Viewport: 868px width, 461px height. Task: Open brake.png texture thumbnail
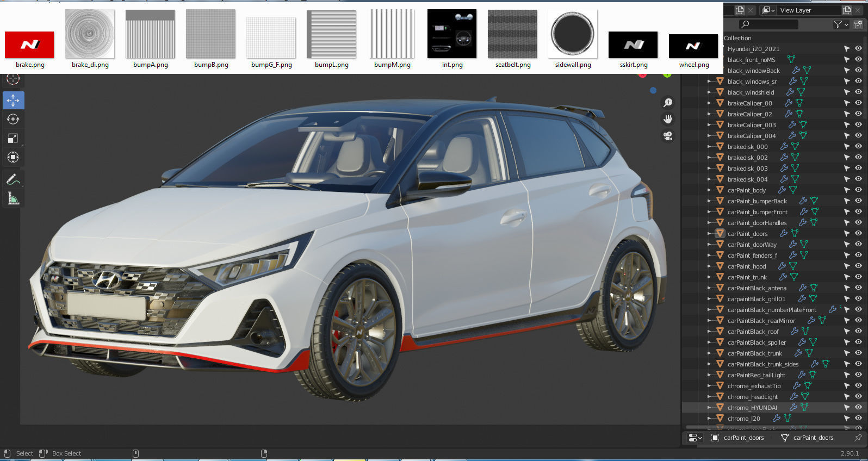(30, 44)
